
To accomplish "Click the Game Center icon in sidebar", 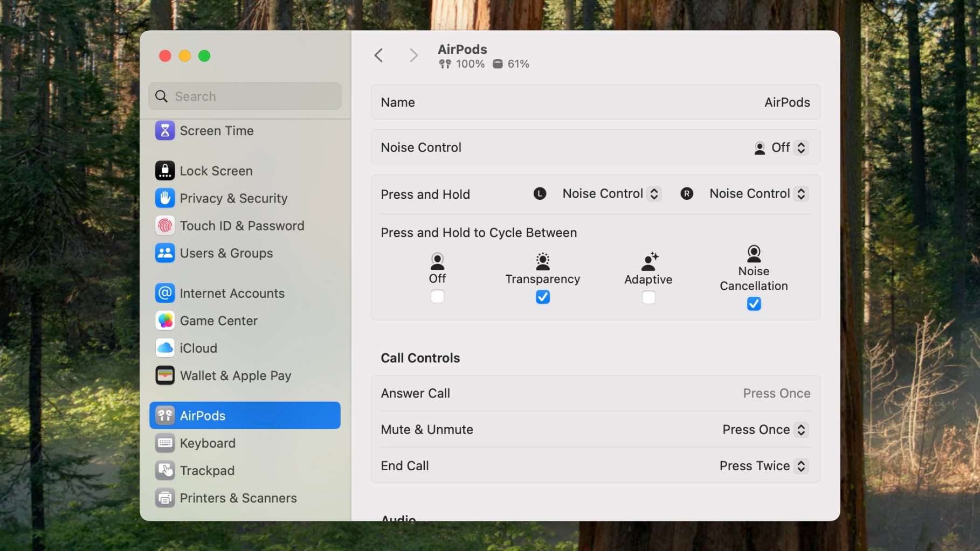I will pyautogui.click(x=165, y=320).
